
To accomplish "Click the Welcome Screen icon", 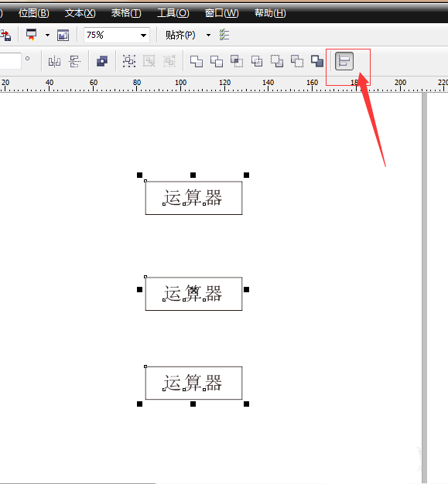I will [63, 36].
